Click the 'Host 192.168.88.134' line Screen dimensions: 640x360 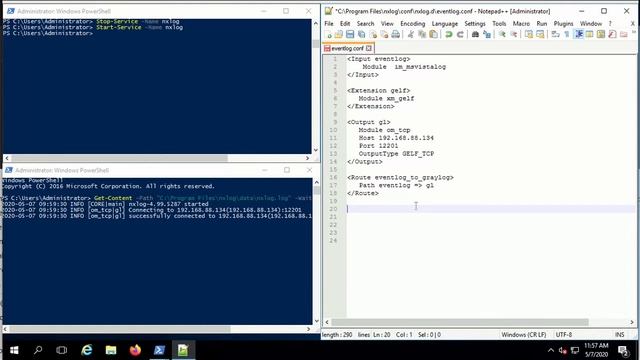(396, 138)
